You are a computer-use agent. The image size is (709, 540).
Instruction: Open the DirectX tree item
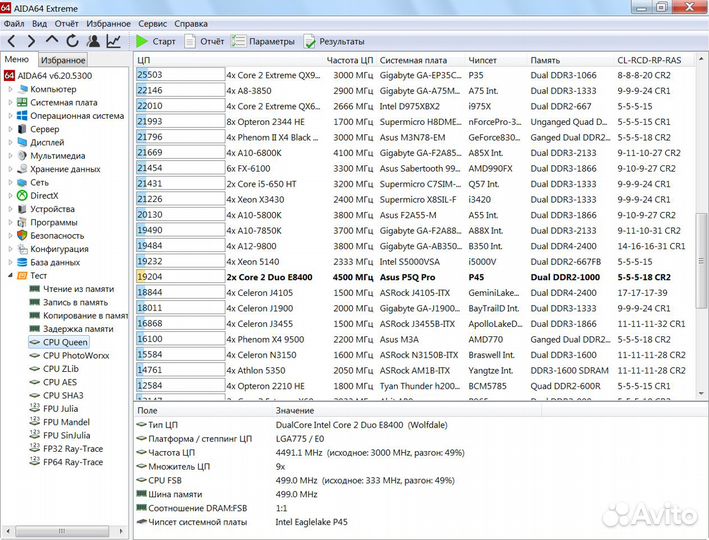tap(43, 196)
